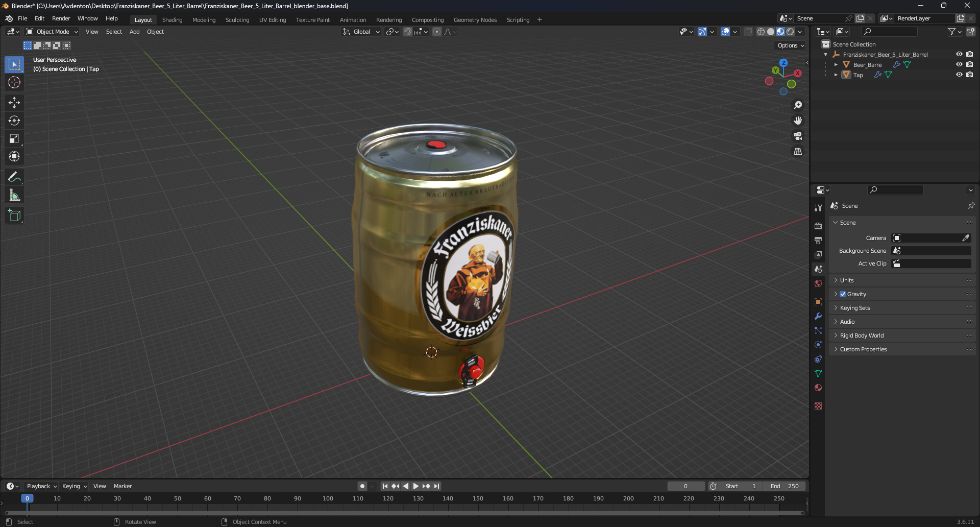The width and height of the screenshot is (980, 527).
Task: Open the Playback dropdown in timeline
Action: coord(41,486)
